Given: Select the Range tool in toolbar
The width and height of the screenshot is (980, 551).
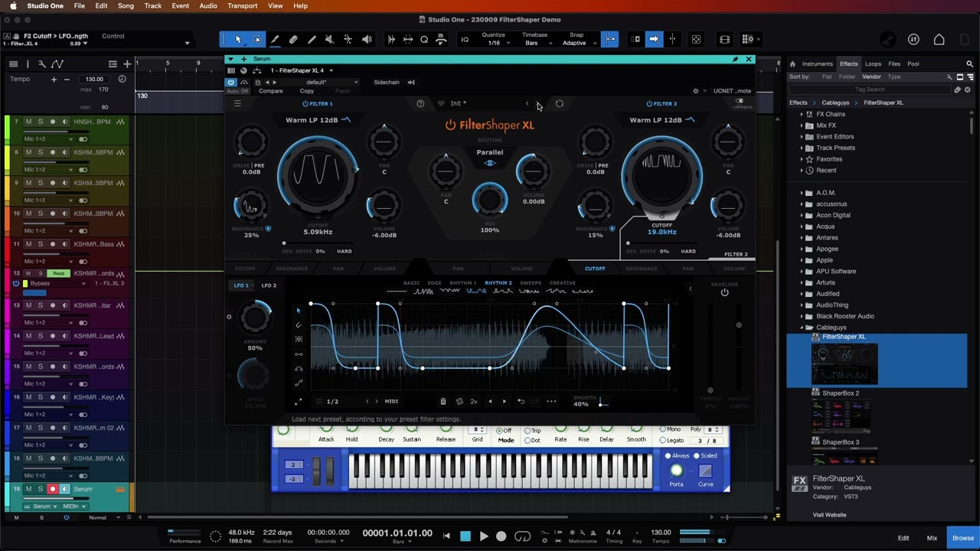Looking at the screenshot, I should [x=256, y=39].
